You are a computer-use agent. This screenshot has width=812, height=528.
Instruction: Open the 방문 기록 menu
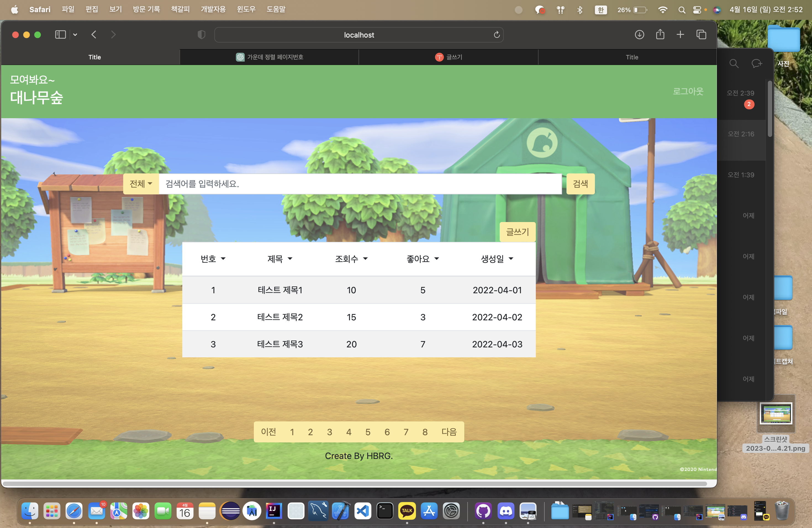point(146,10)
